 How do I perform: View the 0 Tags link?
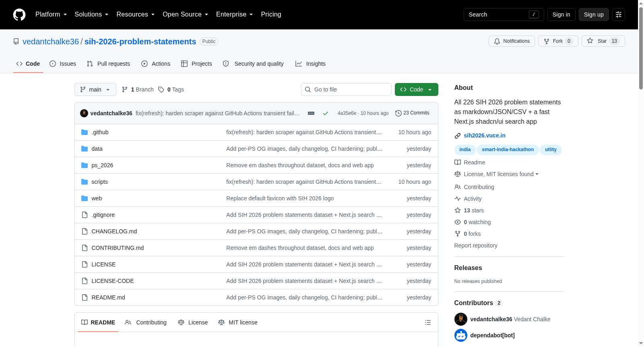coord(171,89)
